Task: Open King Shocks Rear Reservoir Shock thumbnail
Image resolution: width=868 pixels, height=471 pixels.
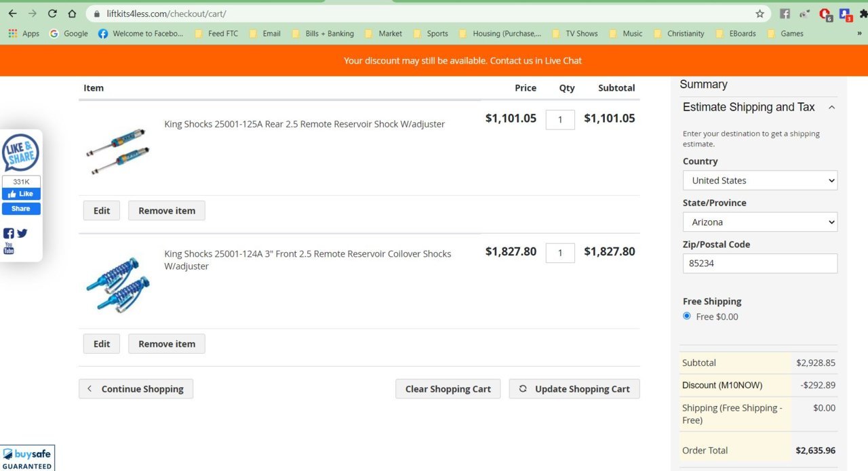Action: pos(119,150)
